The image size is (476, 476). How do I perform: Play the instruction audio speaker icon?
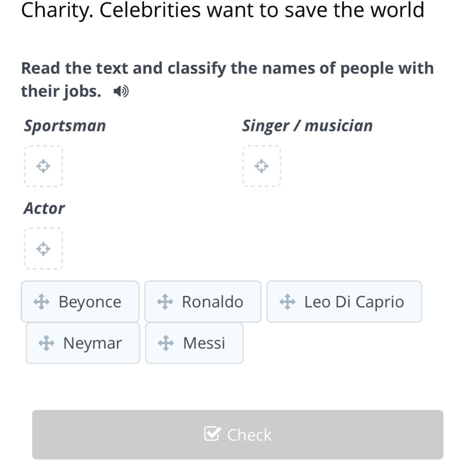click(x=121, y=92)
